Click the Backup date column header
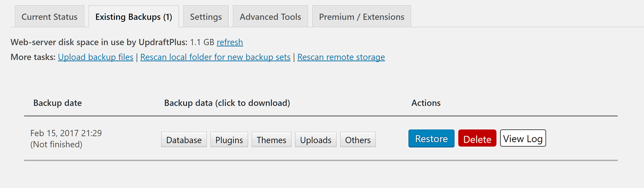This screenshot has height=188, width=644. (x=57, y=103)
